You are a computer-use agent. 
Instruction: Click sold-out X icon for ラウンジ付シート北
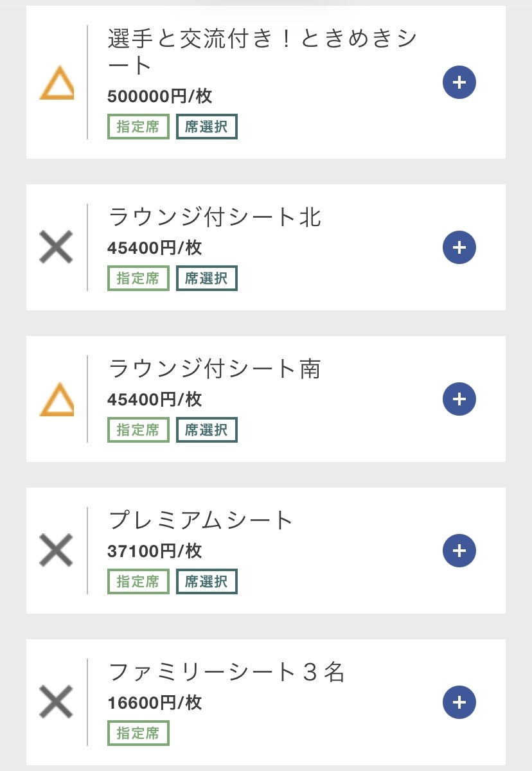tap(57, 247)
